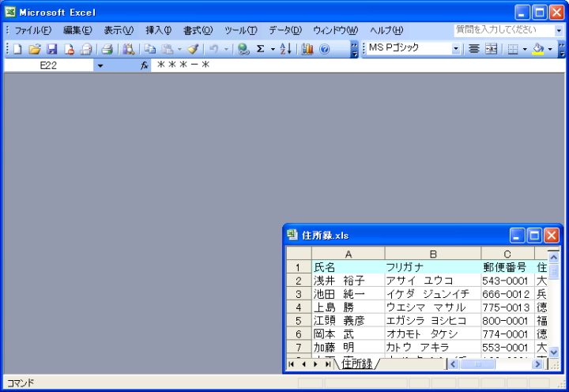The image size is (569, 392).
Task: Save the workbook with floppy icon
Action: pyautogui.click(x=52, y=49)
